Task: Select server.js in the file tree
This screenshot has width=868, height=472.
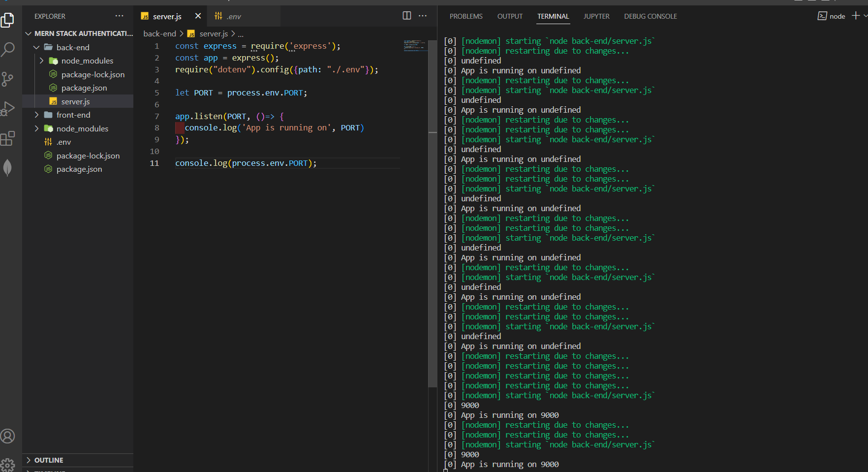Action: (79, 101)
